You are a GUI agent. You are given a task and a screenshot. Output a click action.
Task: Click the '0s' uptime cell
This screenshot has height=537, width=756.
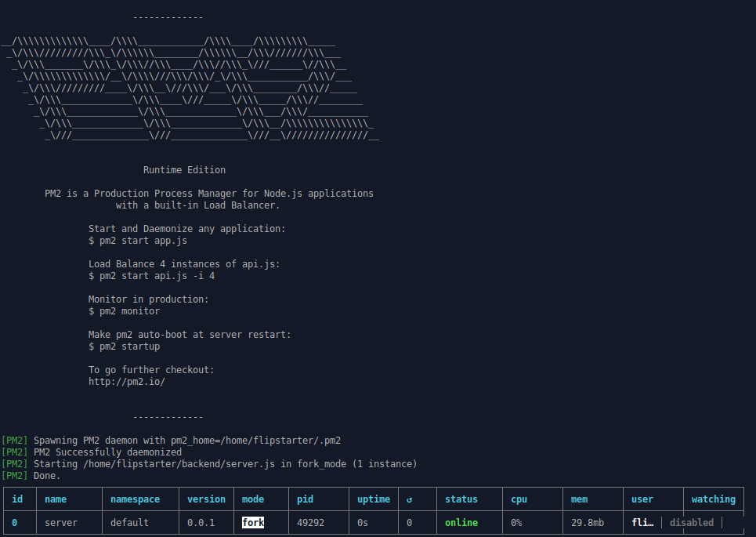pos(363,523)
